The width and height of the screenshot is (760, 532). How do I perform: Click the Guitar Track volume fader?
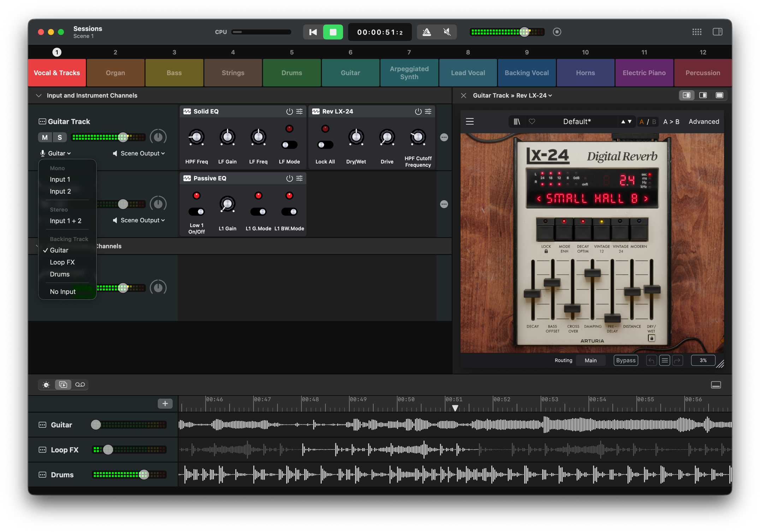tap(123, 137)
